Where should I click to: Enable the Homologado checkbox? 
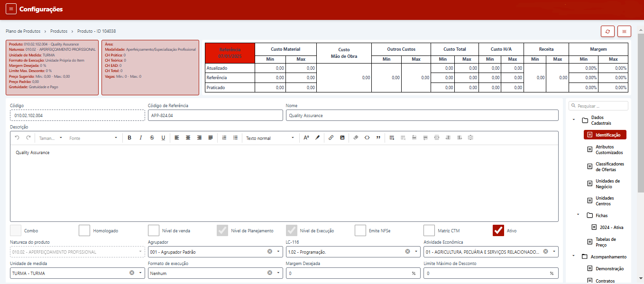coord(84,230)
